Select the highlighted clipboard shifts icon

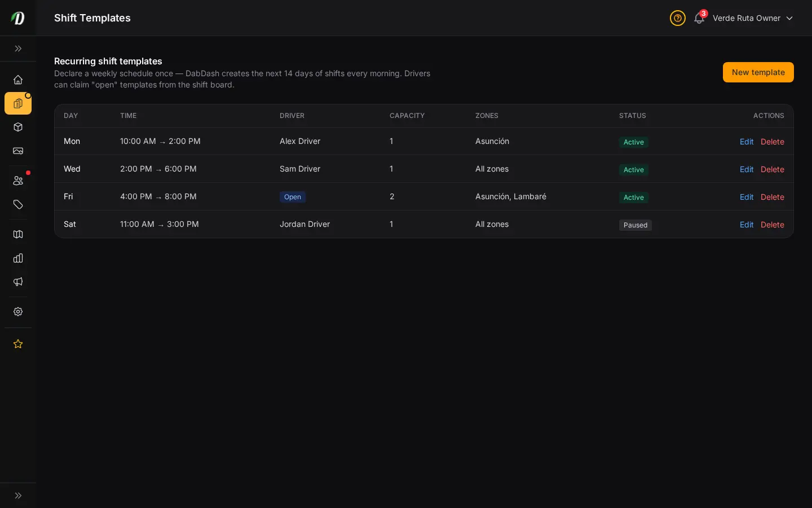click(x=18, y=103)
